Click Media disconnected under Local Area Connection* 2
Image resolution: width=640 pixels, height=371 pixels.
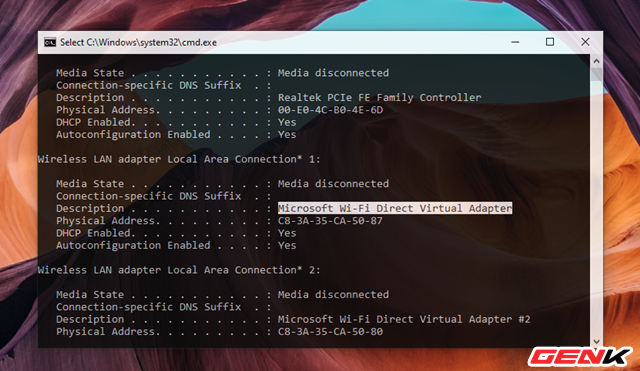[333, 295]
